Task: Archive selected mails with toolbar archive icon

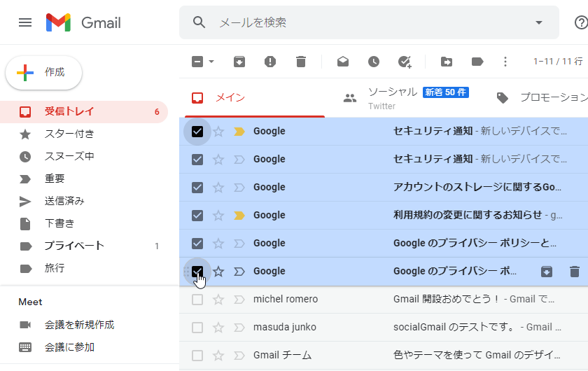Action: pyautogui.click(x=239, y=62)
